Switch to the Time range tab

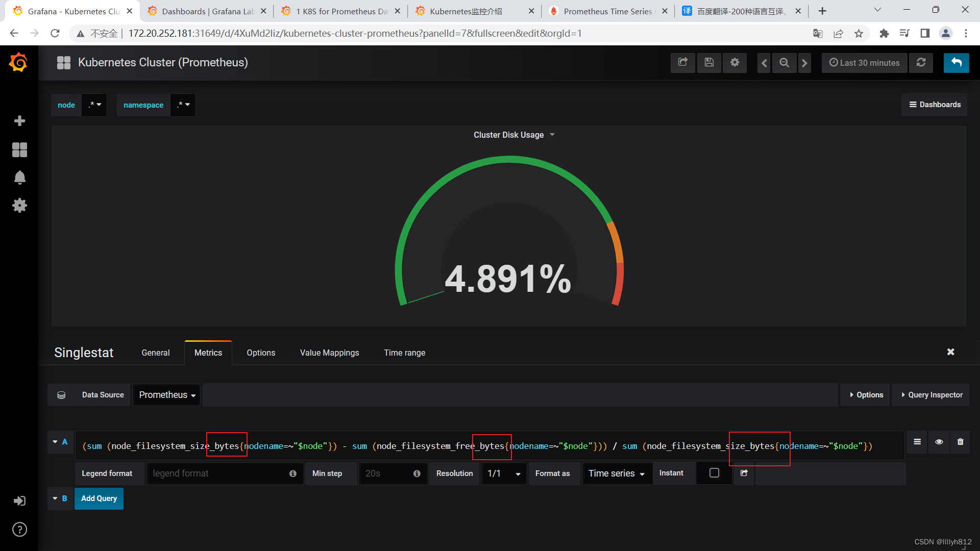click(x=404, y=353)
